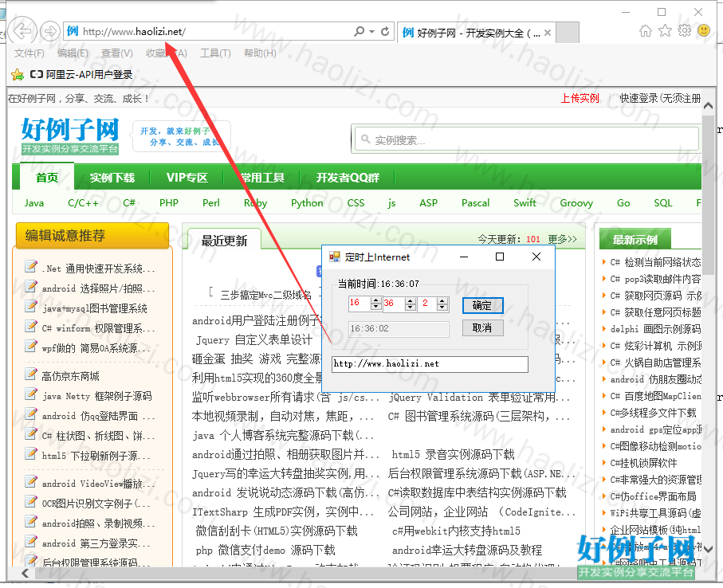Refresh the page with reload icon
Screen dimensions: 723x588
[385, 31]
